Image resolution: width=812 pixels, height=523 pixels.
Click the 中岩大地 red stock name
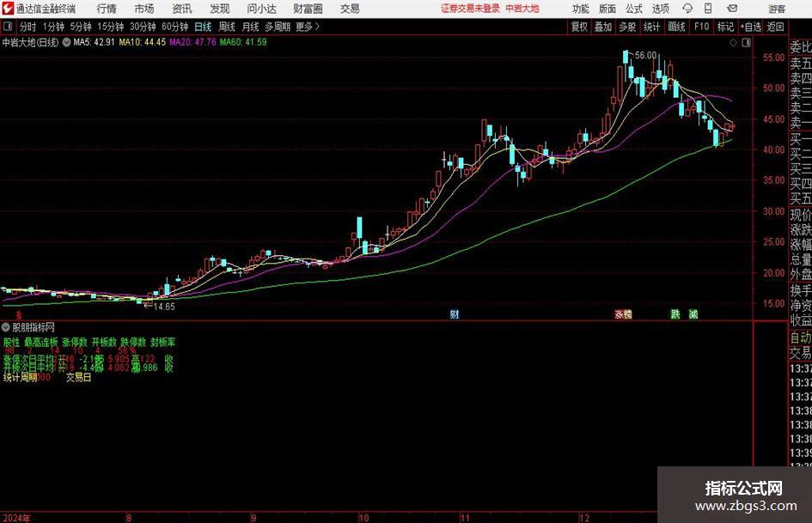click(x=522, y=9)
